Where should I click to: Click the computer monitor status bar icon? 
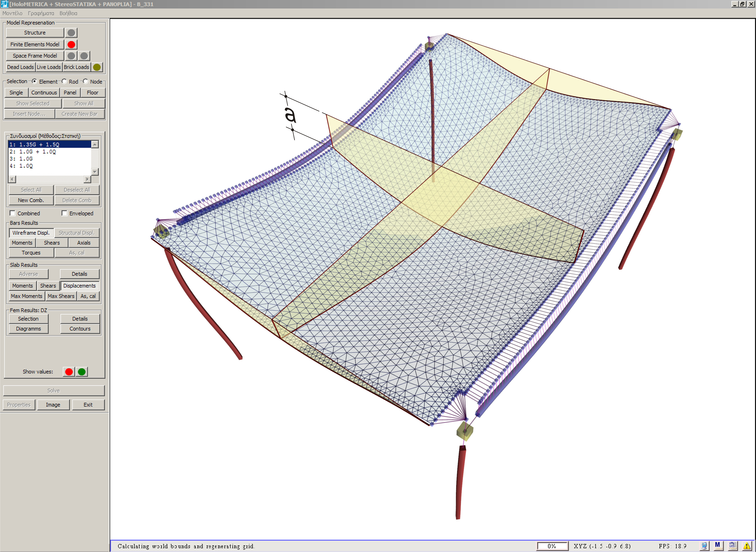coord(704,546)
